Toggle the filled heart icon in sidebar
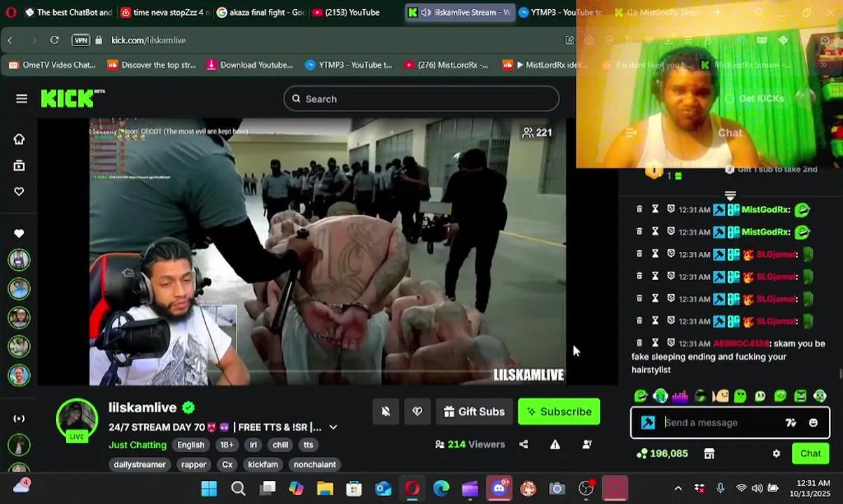The width and height of the screenshot is (843, 504). pos(19,233)
